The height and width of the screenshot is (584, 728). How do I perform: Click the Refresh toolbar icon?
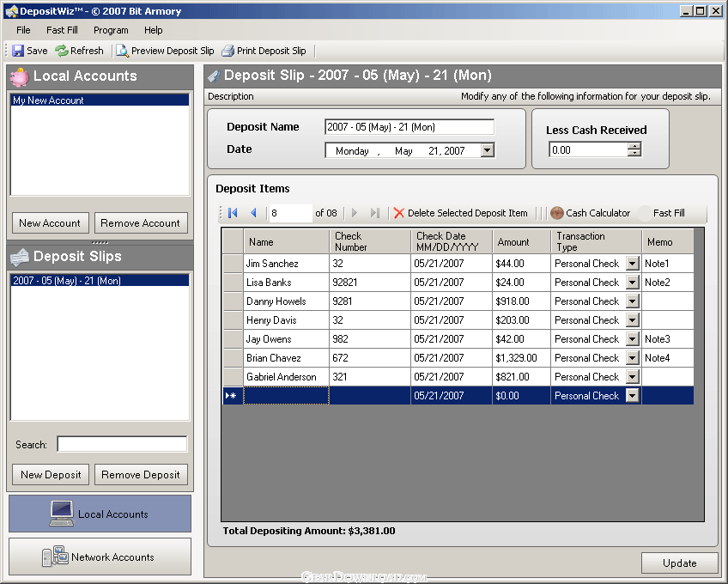(62, 51)
